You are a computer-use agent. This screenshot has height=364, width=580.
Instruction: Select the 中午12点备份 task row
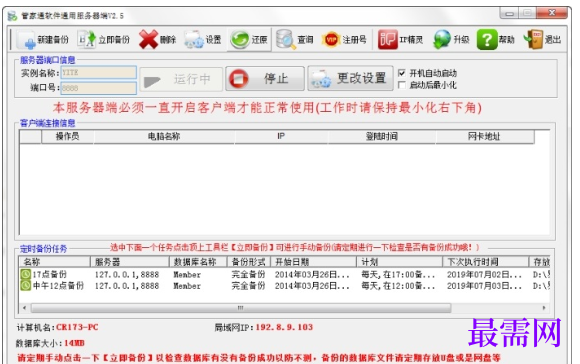coord(284,286)
